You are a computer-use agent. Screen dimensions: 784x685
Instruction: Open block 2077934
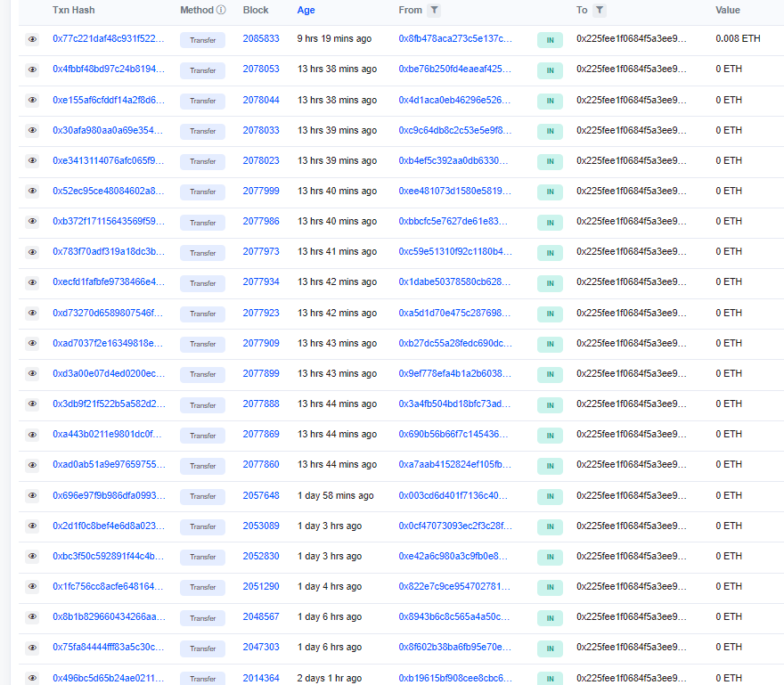coord(261,282)
